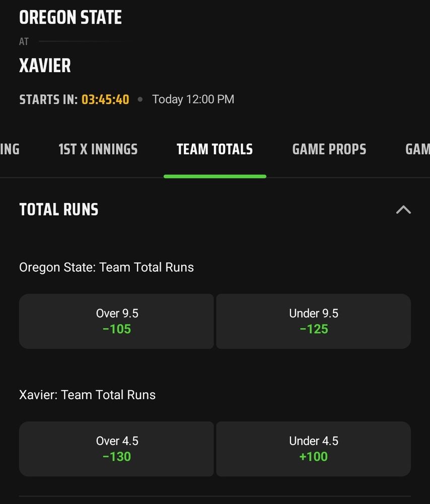430x504 pixels.
Task: Click the Today 12:00 PM start time
Action: [193, 99]
